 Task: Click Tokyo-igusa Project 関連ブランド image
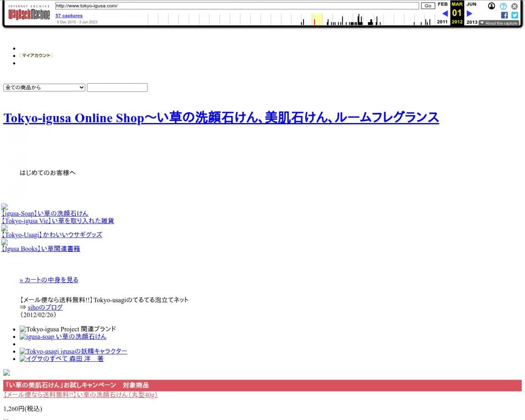[x=68, y=329]
